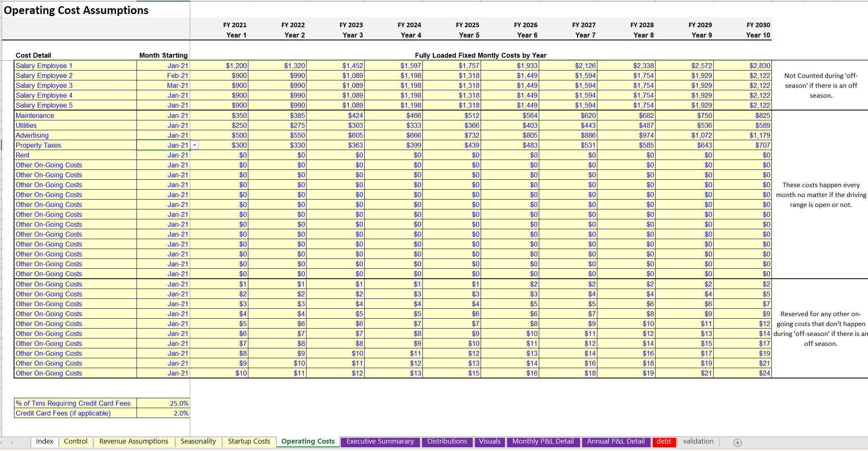
Task: Open the Visuals sheet tab
Action: (490, 441)
